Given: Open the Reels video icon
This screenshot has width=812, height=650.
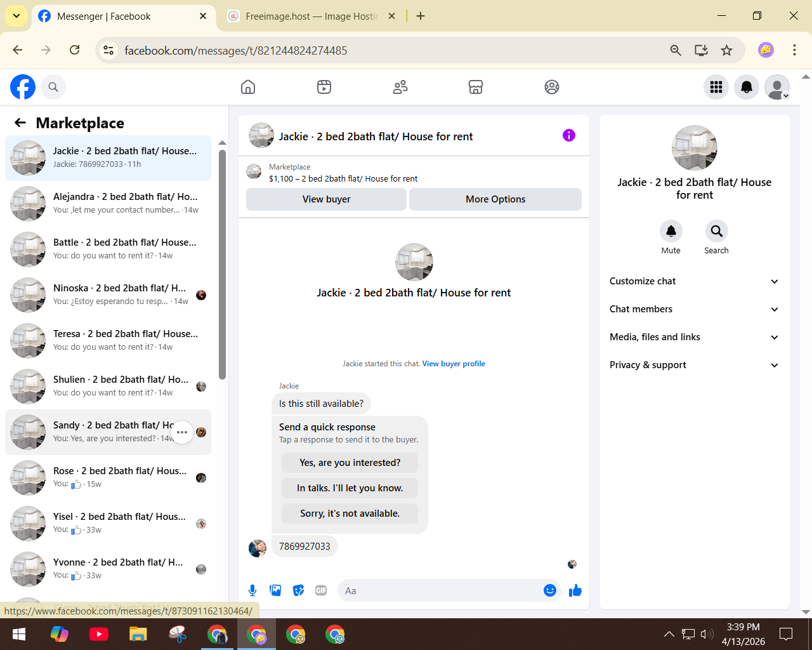Looking at the screenshot, I should coord(324,87).
